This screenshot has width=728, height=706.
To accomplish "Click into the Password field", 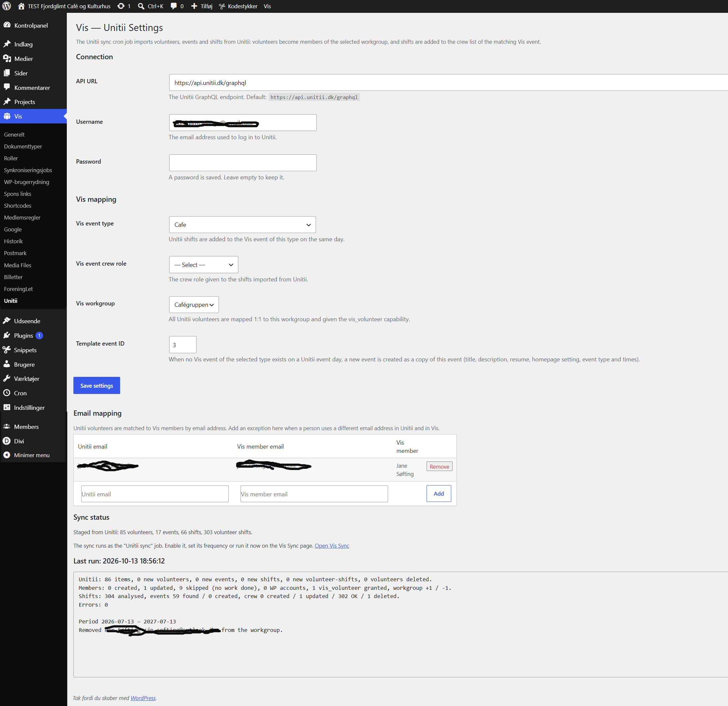I will click(243, 163).
